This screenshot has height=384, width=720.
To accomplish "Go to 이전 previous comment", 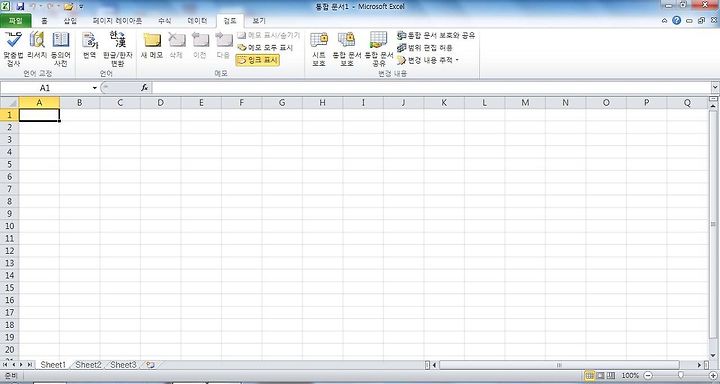I will pos(200,46).
